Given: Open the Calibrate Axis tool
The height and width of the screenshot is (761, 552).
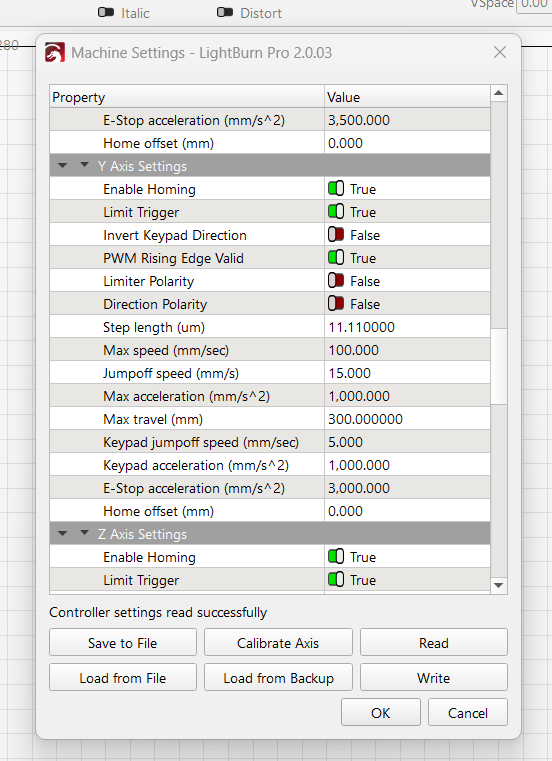Looking at the screenshot, I should click(278, 643).
